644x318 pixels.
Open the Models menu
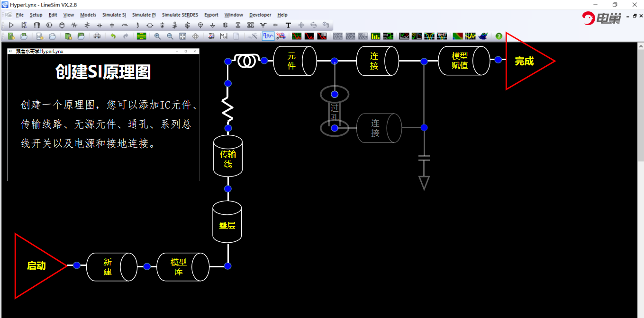pyautogui.click(x=88, y=15)
